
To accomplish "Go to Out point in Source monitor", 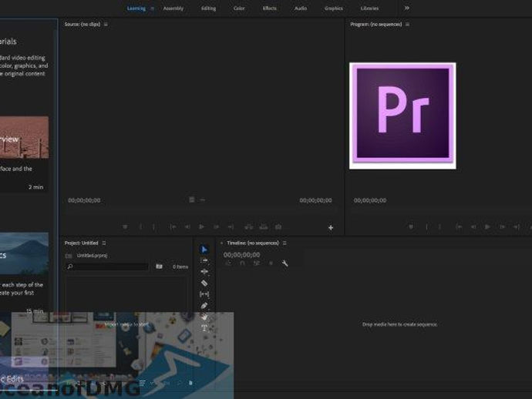I will (x=231, y=226).
